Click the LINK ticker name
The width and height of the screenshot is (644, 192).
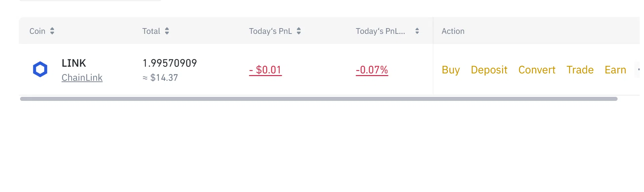tap(74, 63)
